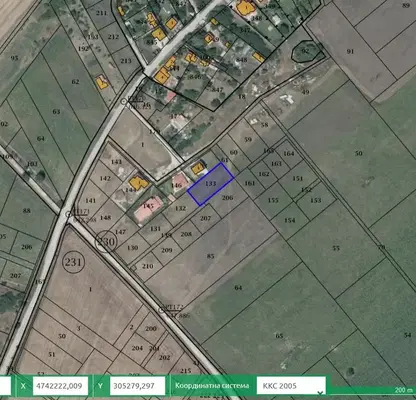This screenshot has height=400, width=416.
Task: Select parcel 206 next to highlighted parcel
Action: point(228,198)
